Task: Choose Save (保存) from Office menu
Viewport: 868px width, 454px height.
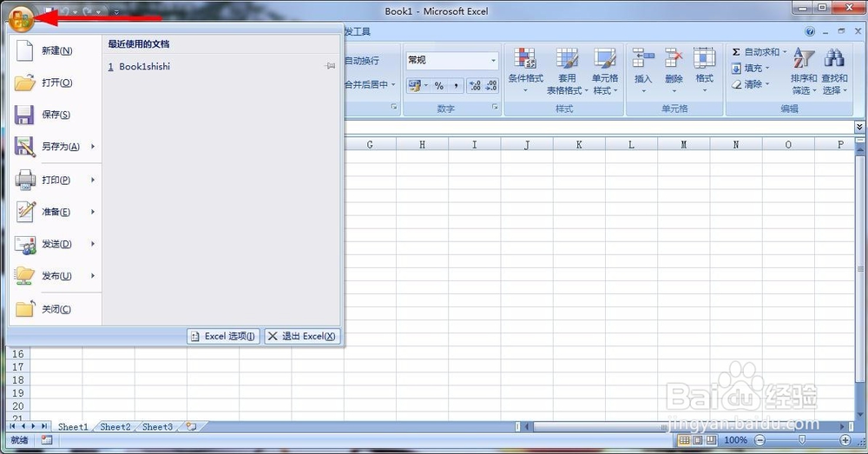Action: 56,115
